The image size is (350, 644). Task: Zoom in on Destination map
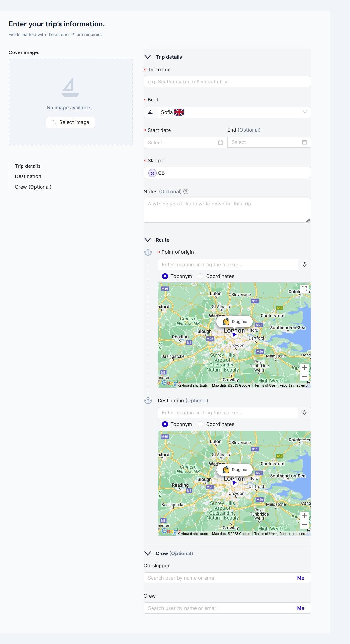coord(304,516)
